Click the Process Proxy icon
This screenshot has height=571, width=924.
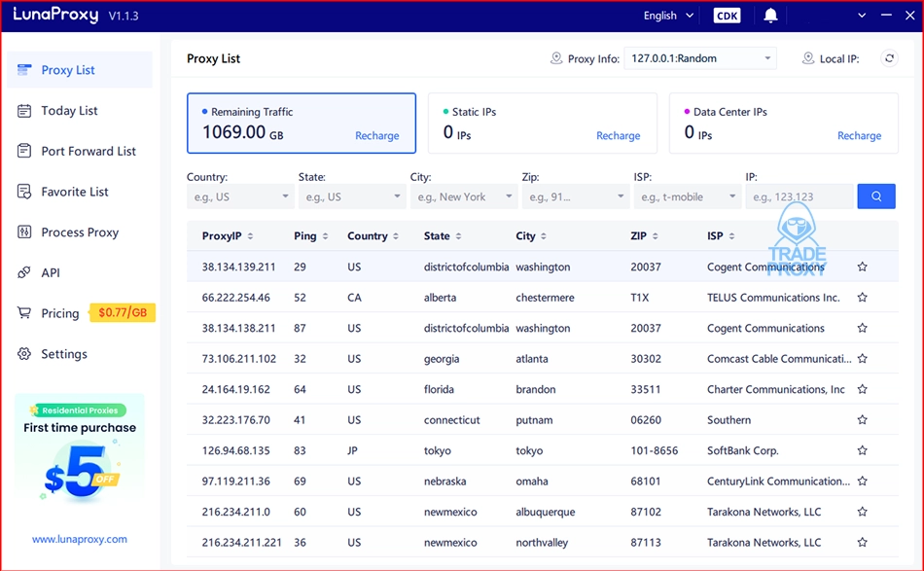click(x=24, y=232)
